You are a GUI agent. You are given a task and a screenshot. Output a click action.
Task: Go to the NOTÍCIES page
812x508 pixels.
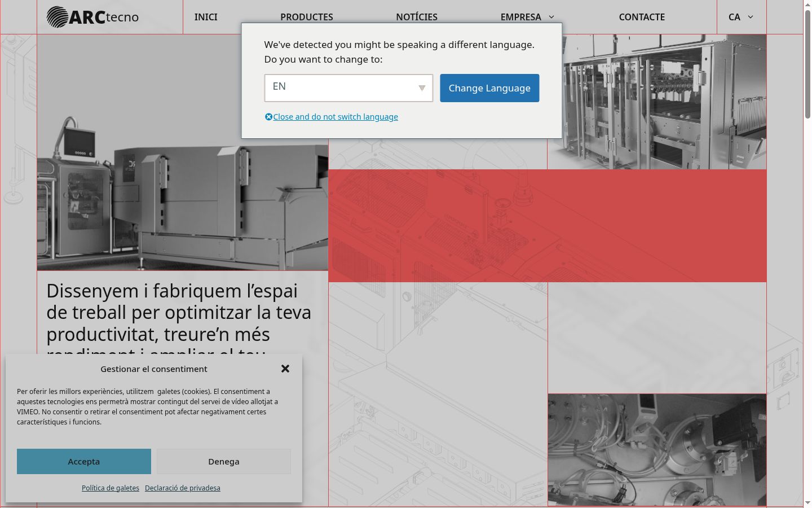[417, 17]
